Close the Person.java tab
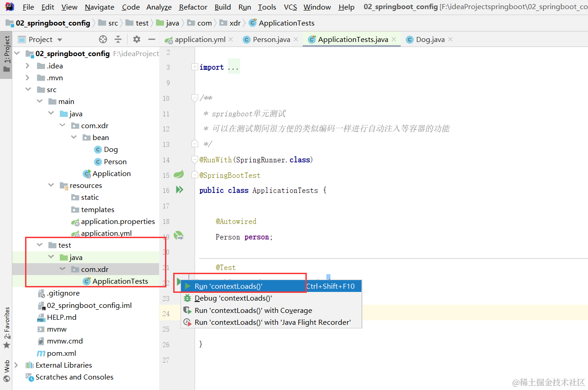Image resolution: width=588 pixels, height=390 pixels. pyautogui.click(x=295, y=39)
